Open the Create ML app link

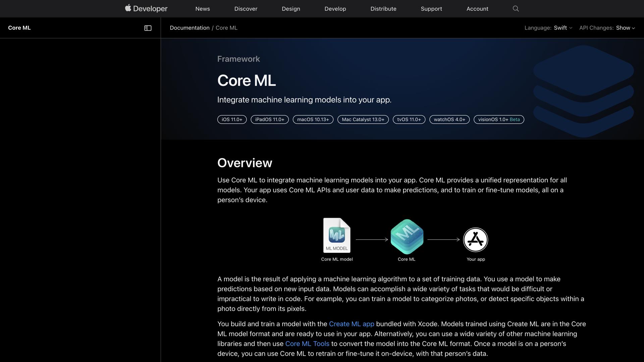[x=351, y=324]
